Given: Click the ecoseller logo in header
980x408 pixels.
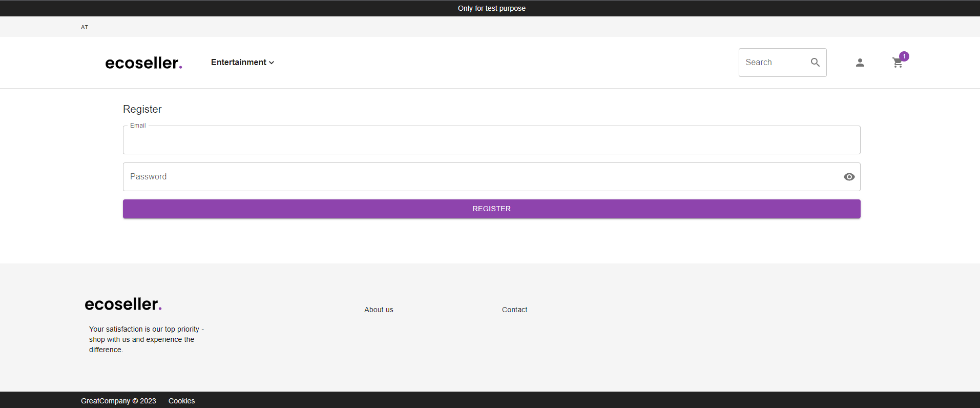Looking at the screenshot, I should click(143, 63).
